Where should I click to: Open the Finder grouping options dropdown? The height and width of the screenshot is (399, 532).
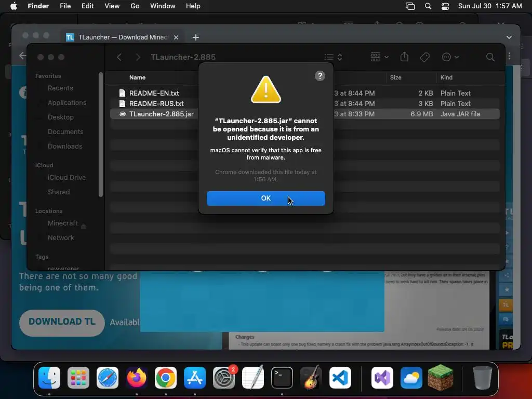point(379,57)
